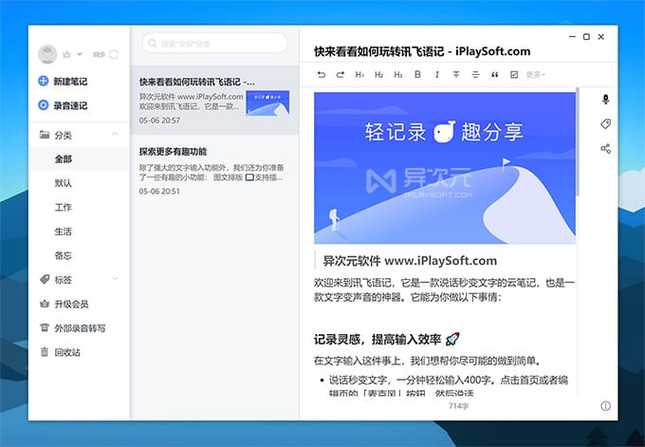Click the blue plus icon for 新建笔记
Screen dimensions: 645x447
tap(43, 81)
